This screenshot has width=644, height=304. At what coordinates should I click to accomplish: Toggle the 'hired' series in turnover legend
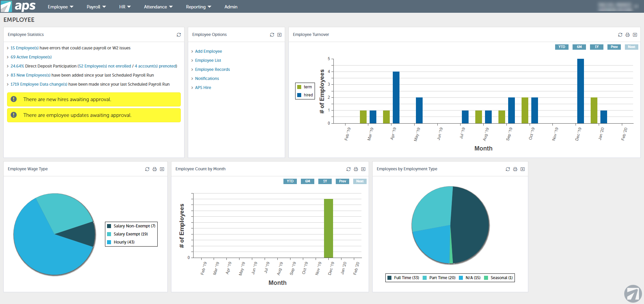coord(305,95)
